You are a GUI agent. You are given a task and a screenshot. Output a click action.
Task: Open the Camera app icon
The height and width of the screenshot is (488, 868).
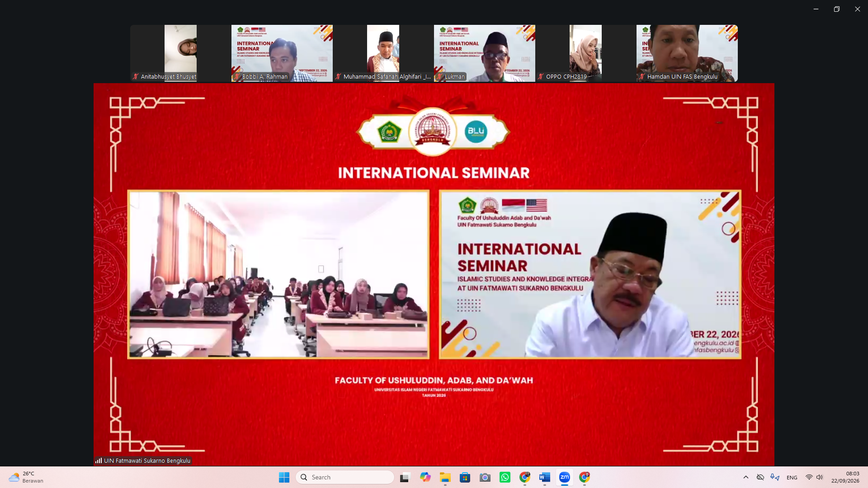pyautogui.click(x=485, y=477)
